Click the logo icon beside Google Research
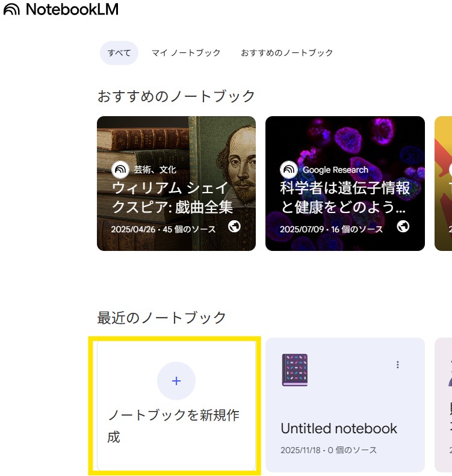Image resolution: width=452 pixels, height=476 pixels. [289, 170]
